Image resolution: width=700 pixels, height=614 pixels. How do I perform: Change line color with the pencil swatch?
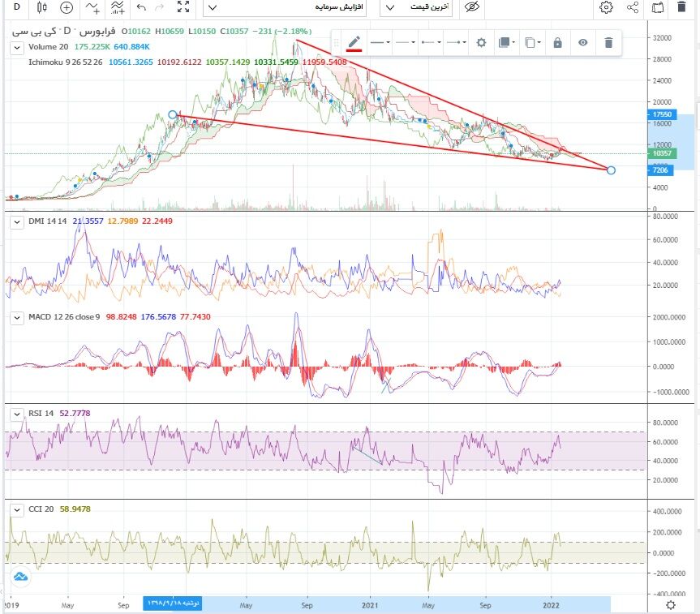click(354, 42)
